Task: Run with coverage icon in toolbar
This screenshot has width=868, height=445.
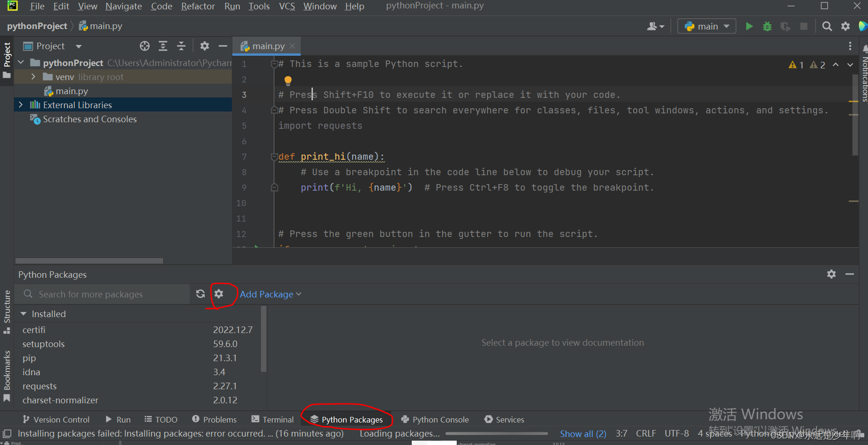Action: [x=786, y=26]
